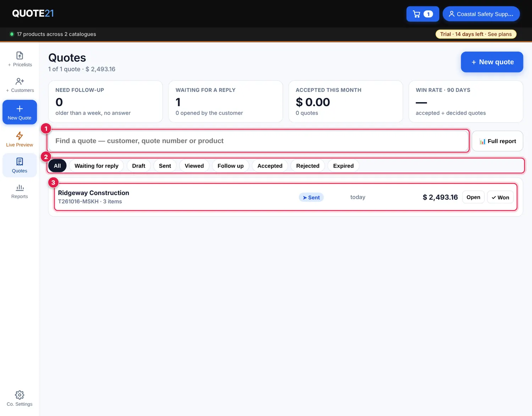Viewport: 532px width, 416px height.
Task: Click the $ 2,493.16 amount in quote row
Action: [440, 197]
